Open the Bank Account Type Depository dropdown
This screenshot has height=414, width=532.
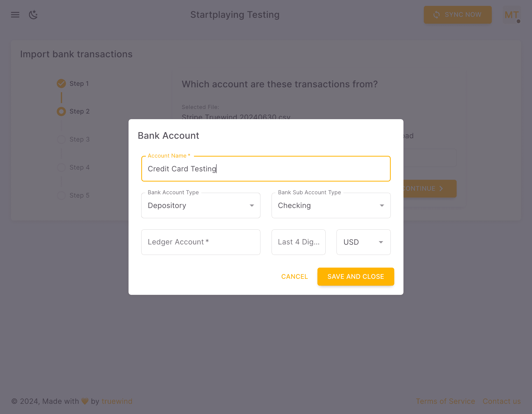coord(201,205)
